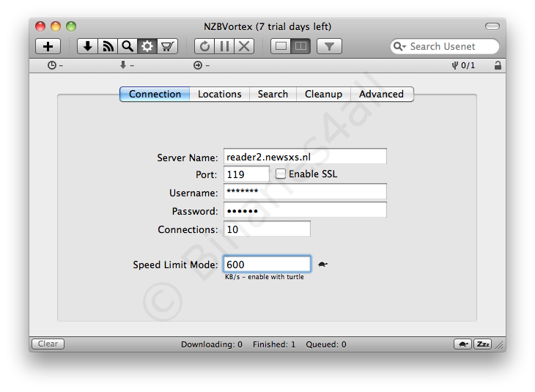
Task: Click the 'Finished: 1' status text
Action: click(x=274, y=344)
